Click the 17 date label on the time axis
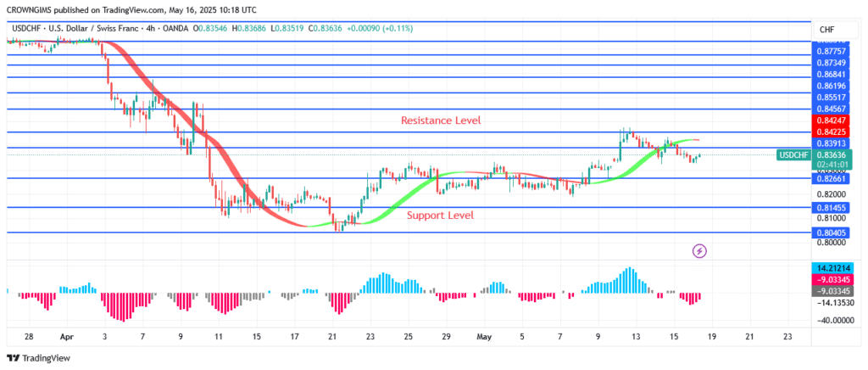 click(294, 336)
